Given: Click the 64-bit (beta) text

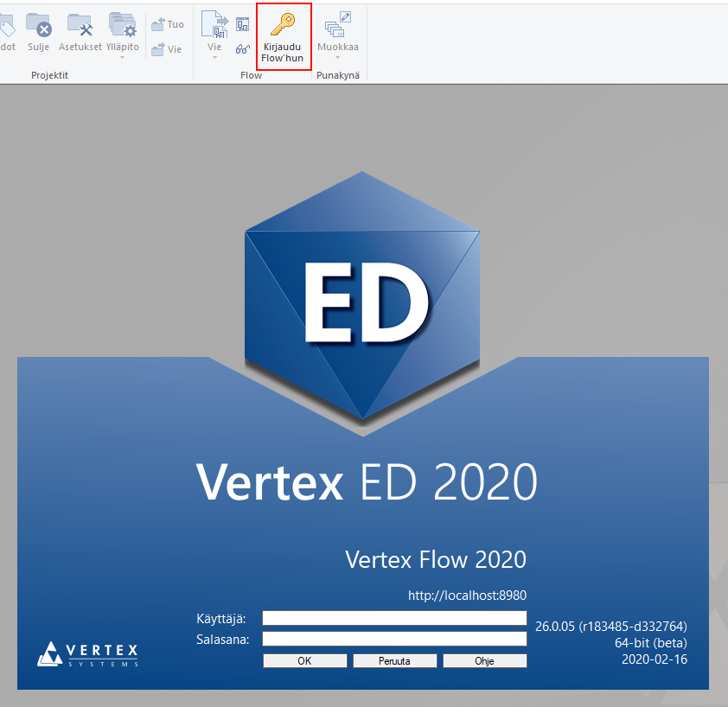Looking at the screenshot, I should pos(651,643).
